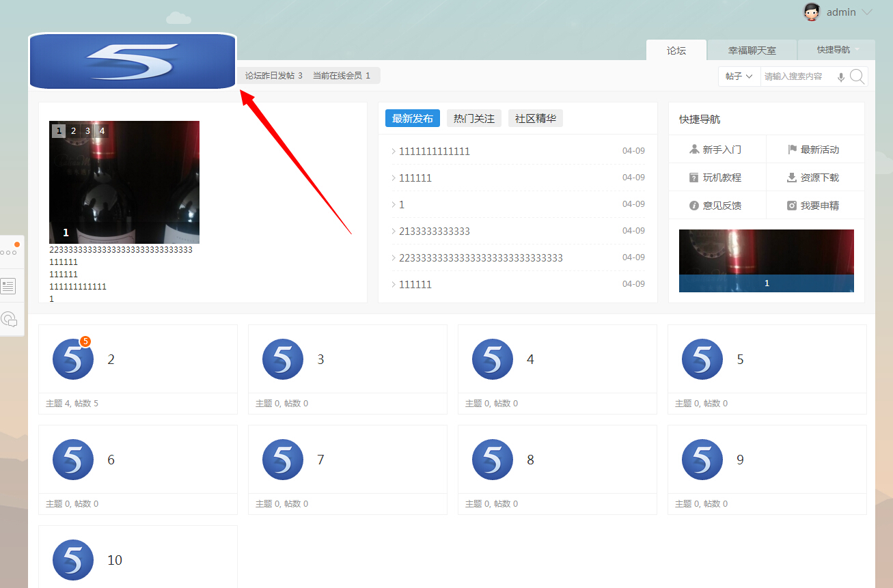893x588 pixels.
Task: Open forum 3 via its round icon
Action: click(x=283, y=359)
